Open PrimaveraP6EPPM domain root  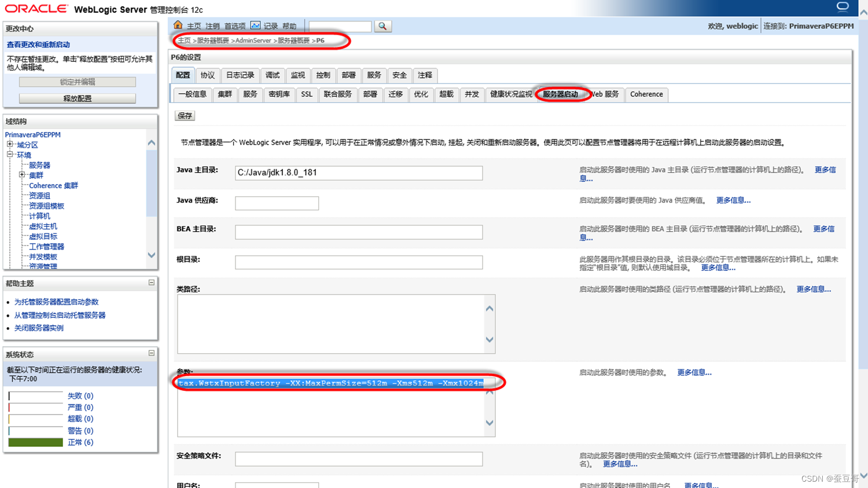32,134
